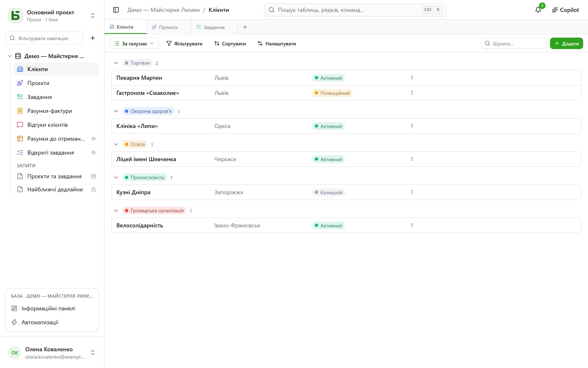Viewport: 588px width, 368px height.
Task: Click lock icon next to Найближчі дедлайни
Action: [x=94, y=189]
